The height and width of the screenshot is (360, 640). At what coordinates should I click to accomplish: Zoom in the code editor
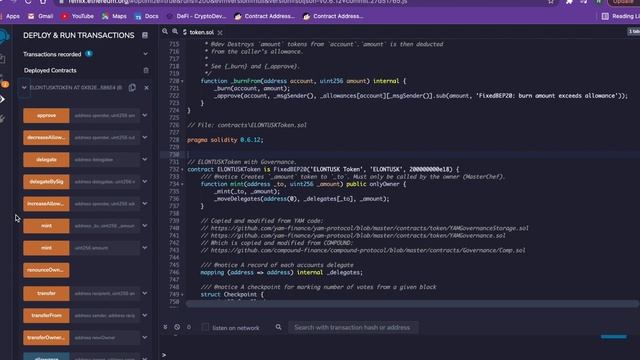(x=175, y=31)
